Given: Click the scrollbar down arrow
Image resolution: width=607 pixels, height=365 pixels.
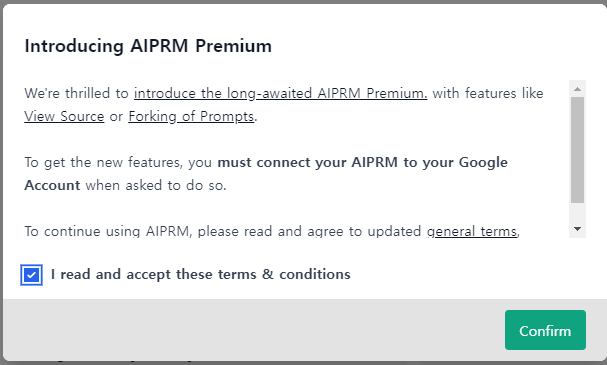Looking at the screenshot, I should point(577,229).
